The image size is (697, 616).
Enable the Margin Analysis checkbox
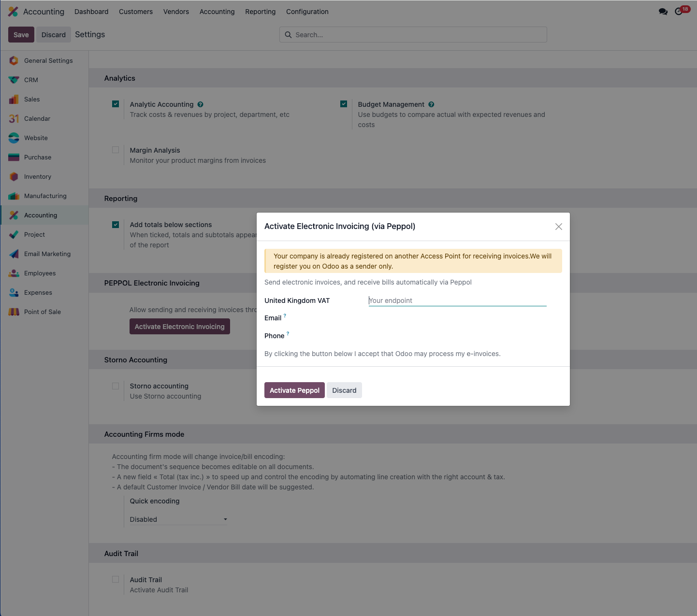pyautogui.click(x=116, y=150)
